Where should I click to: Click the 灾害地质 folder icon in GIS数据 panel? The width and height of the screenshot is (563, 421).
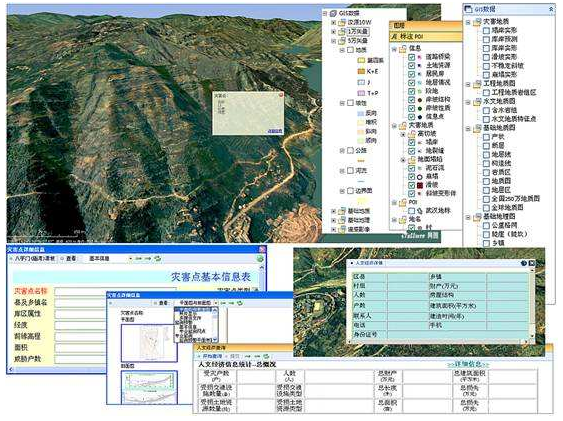(477, 22)
